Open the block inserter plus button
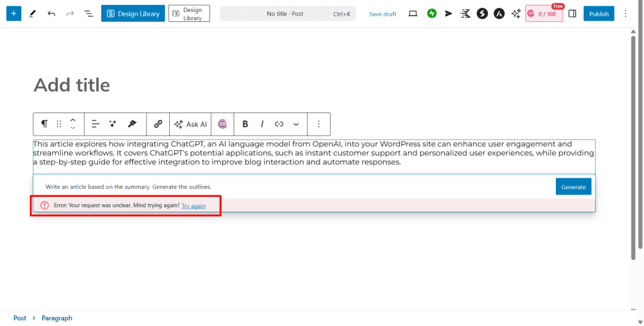 [14, 13]
